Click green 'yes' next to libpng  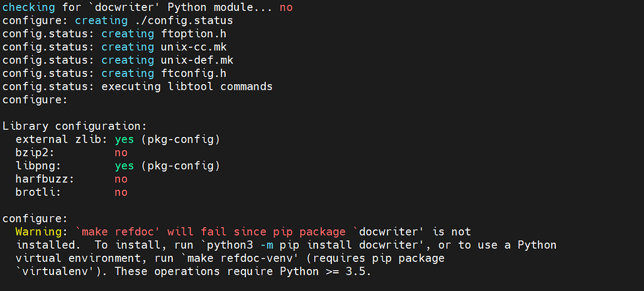click(125, 166)
